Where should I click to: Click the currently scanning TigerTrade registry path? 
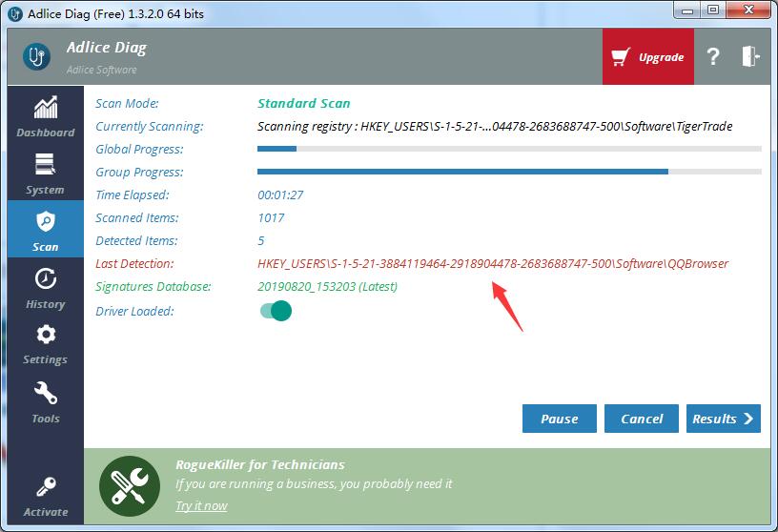[x=495, y=126]
